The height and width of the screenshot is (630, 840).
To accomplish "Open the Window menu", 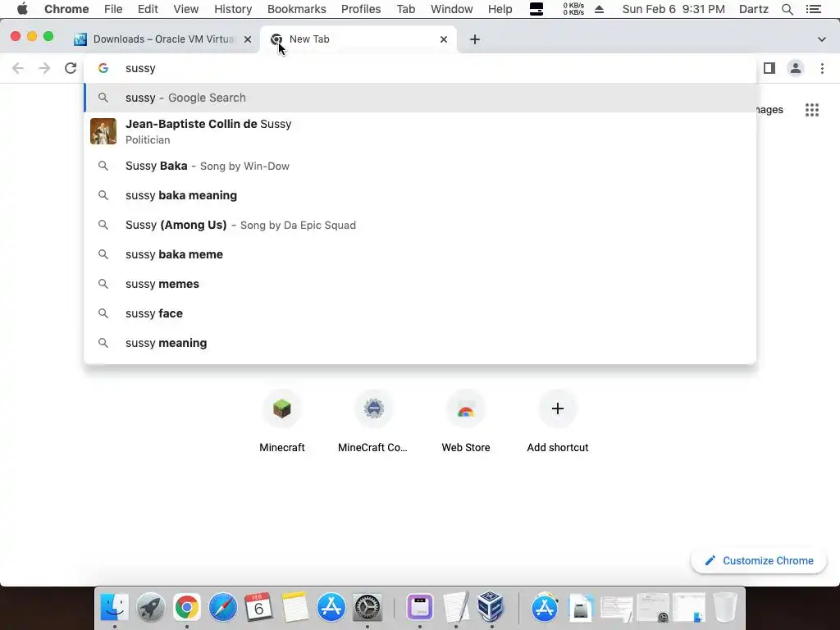I will [452, 9].
